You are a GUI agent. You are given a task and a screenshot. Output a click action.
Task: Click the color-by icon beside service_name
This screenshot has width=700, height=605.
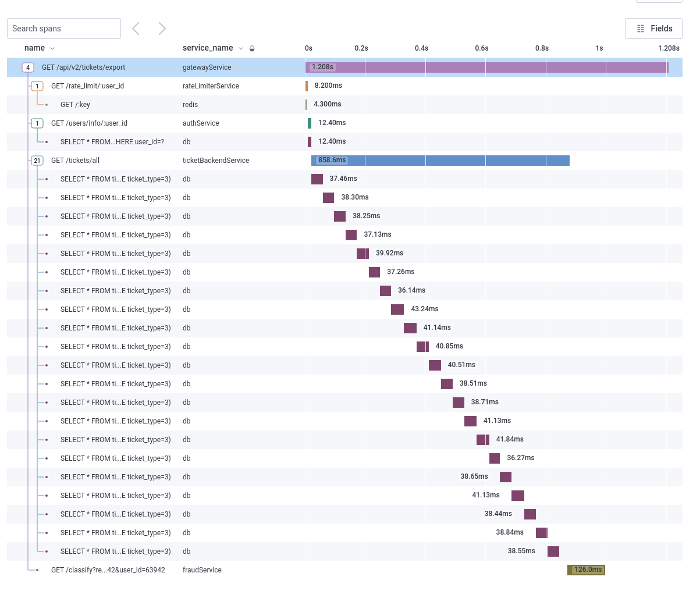click(252, 48)
